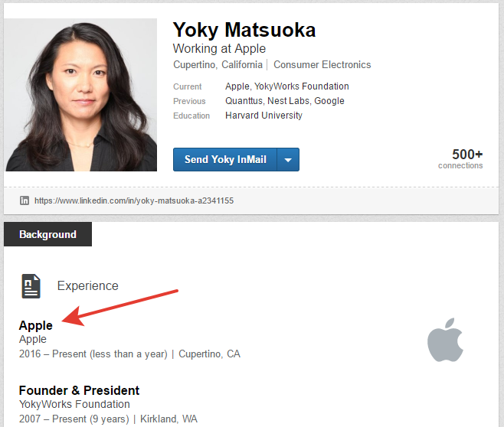
Task: Click Harvard University in Education row
Action: pyautogui.click(x=263, y=116)
